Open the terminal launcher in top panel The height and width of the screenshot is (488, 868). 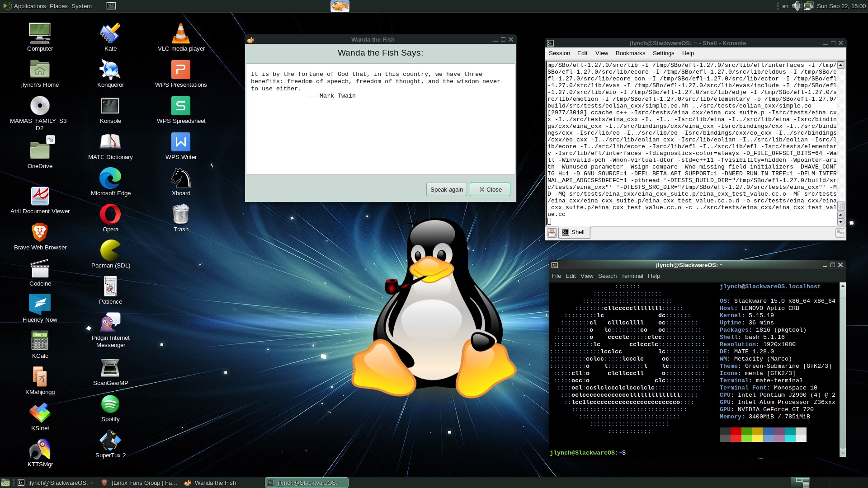111,6
